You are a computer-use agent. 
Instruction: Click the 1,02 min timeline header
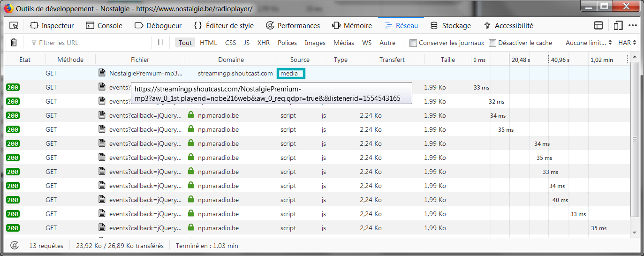point(602,60)
